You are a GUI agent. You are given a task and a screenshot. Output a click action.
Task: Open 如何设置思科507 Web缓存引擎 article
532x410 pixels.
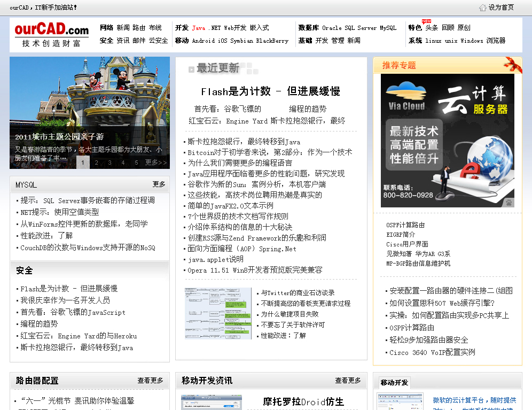pos(442,303)
